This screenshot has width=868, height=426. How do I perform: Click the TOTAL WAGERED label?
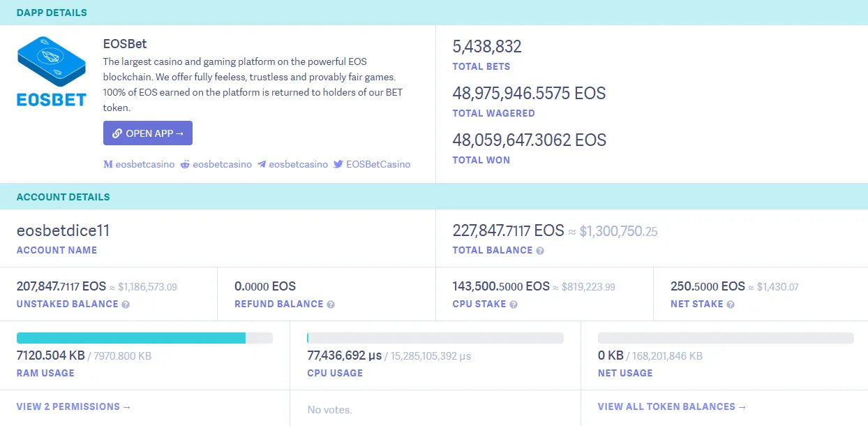[x=494, y=113]
